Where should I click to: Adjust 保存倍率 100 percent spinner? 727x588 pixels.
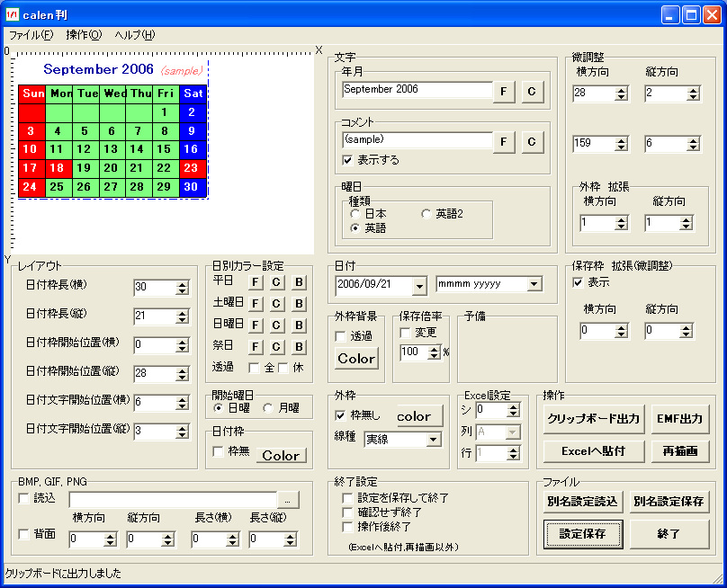coord(434,352)
